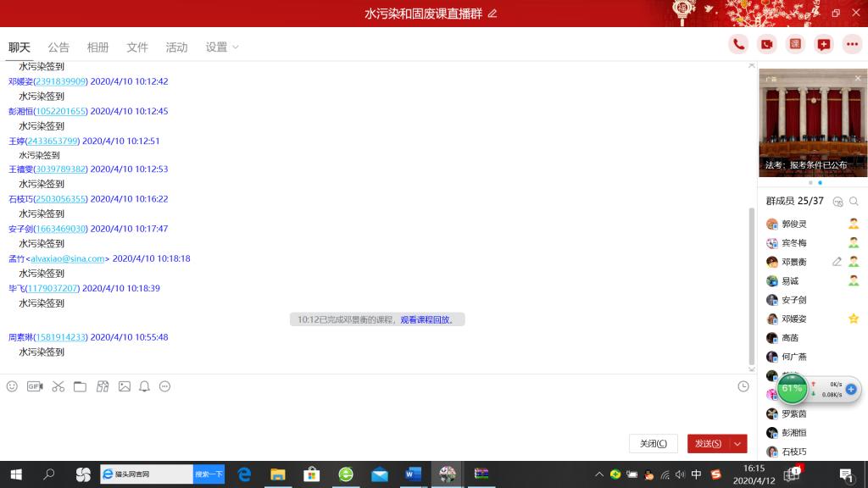Screen dimensions: 868x488
Task: Start a group video call
Action: tap(767, 45)
